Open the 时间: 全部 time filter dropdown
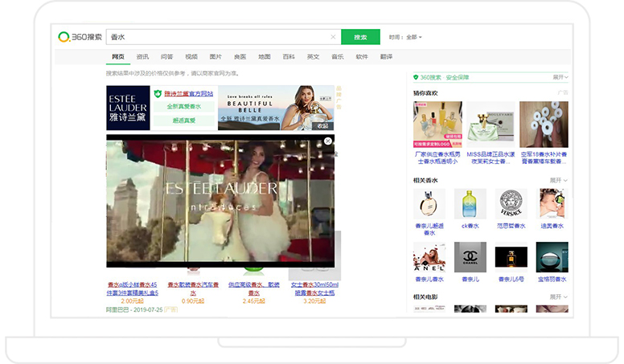This screenshot has width=624, height=364. tap(405, 37)
